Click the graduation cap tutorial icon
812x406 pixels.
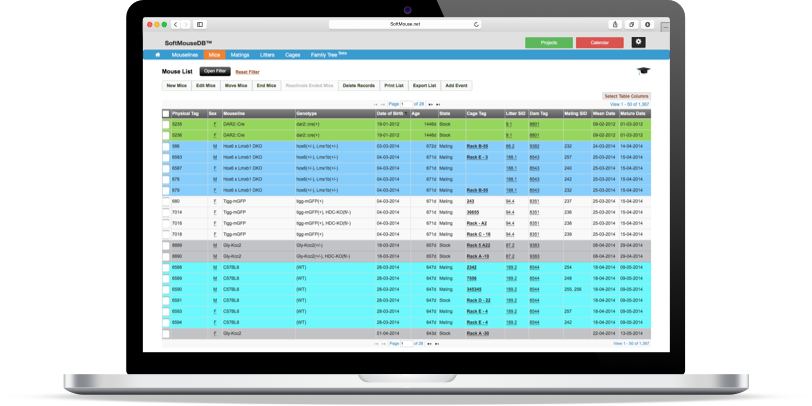pos(642,71)
